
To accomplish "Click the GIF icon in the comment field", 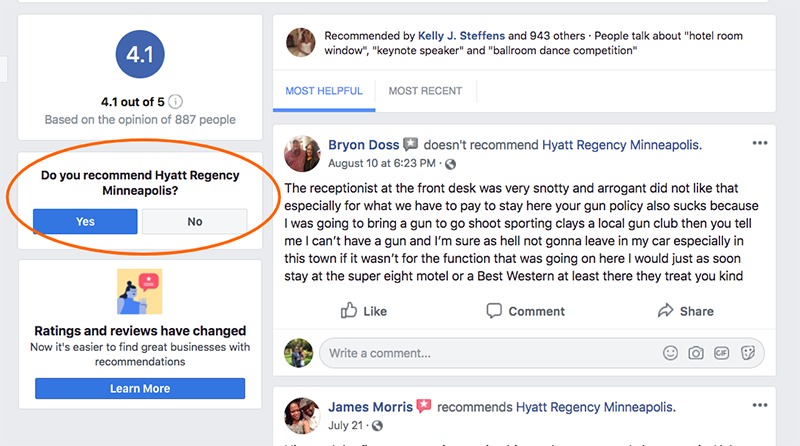I will click(x=721, y=353).
